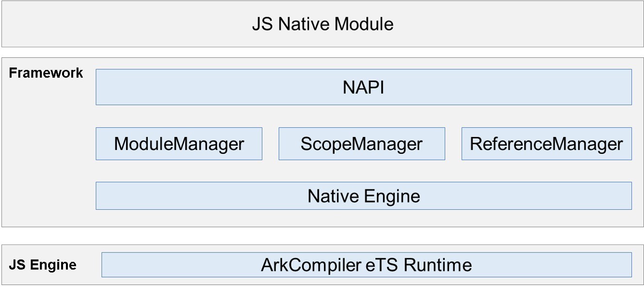
Task: Click the ModuleManager component box
Action: pos(179,144)
